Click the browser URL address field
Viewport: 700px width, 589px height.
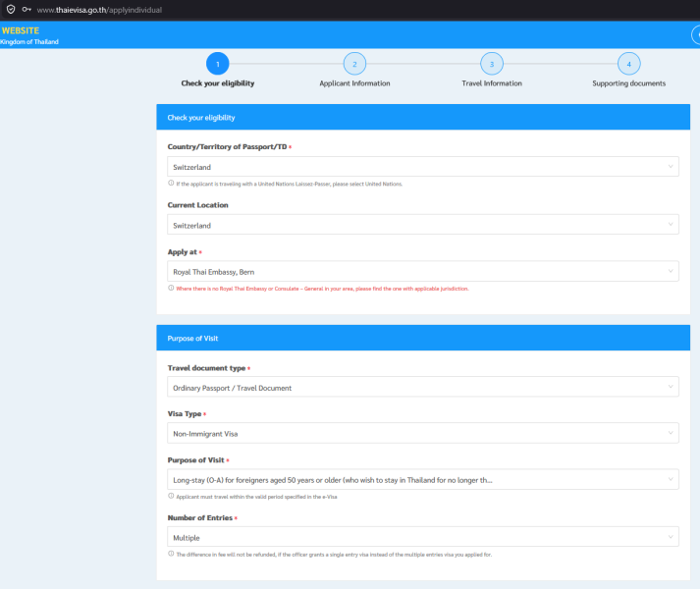[99, 10]
